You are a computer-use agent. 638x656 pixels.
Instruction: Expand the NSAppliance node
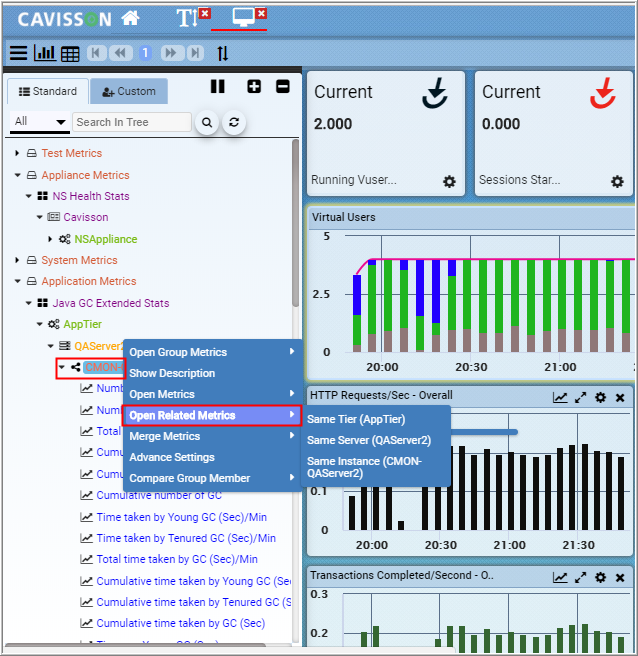[50, 239]
